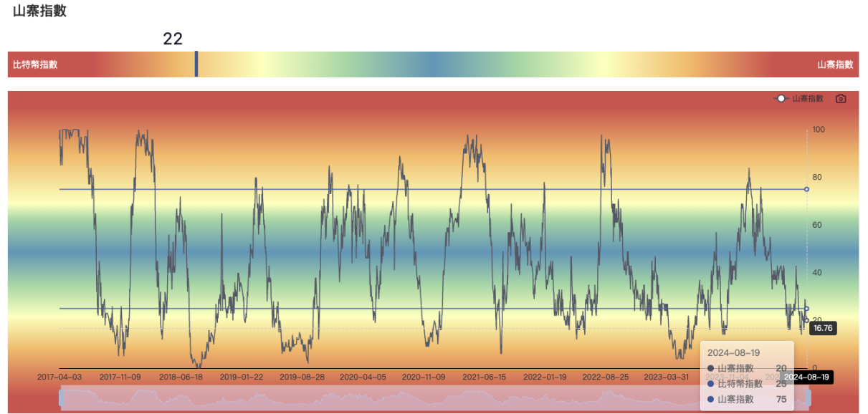Click the 100 label on the y-axis
868x414 pixels.
[x=819, y=130]
